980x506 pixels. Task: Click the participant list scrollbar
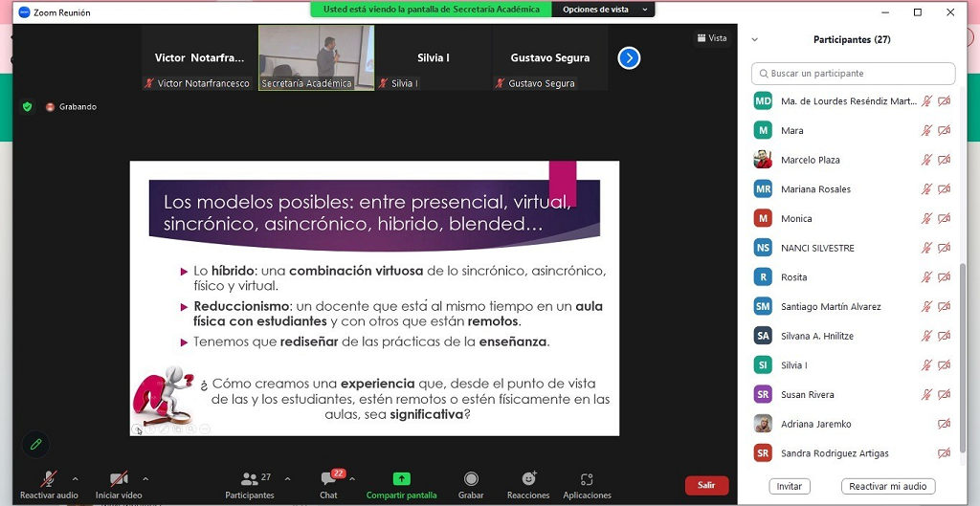(x=963, y=360)
